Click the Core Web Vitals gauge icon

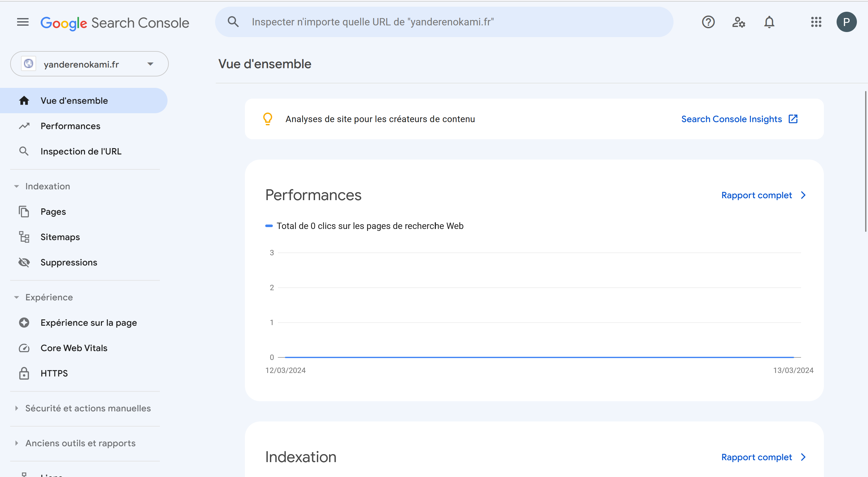click(24, 348)
